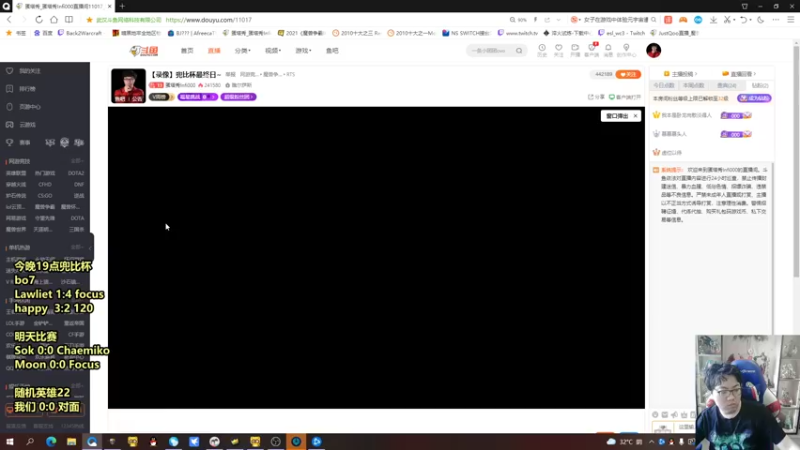Screen dimensions: 800x450
Task: Click the Douyu logo
Action: click(x=144, y=51)
